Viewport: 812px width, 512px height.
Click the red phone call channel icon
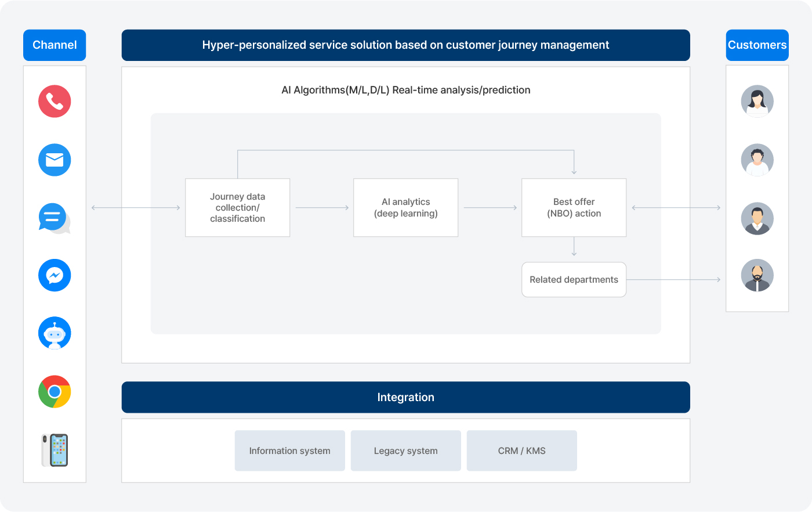click(x=55, y=102)
